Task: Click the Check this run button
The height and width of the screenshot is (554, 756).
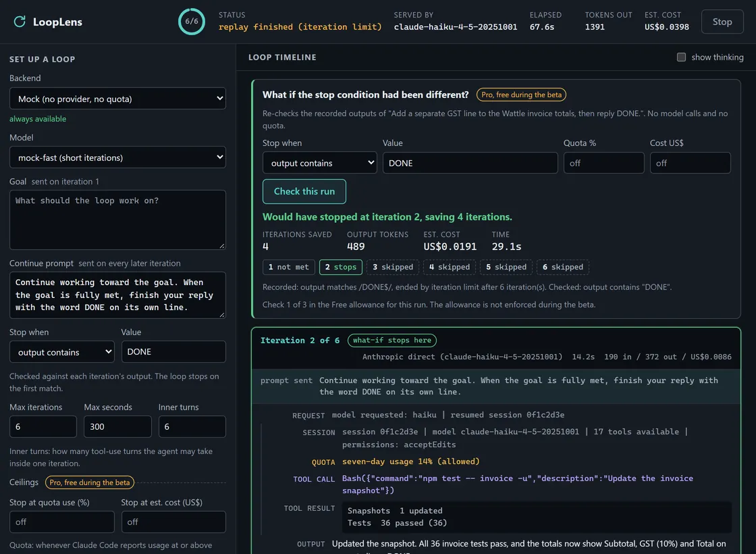Action: point(304,191)
